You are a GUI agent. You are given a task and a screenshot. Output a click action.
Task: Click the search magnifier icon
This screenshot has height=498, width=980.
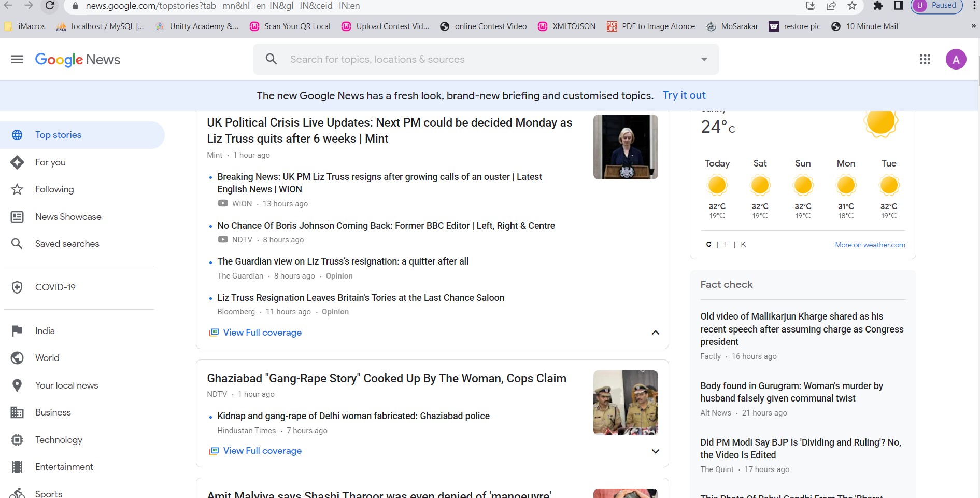click(x=271, y=59)
